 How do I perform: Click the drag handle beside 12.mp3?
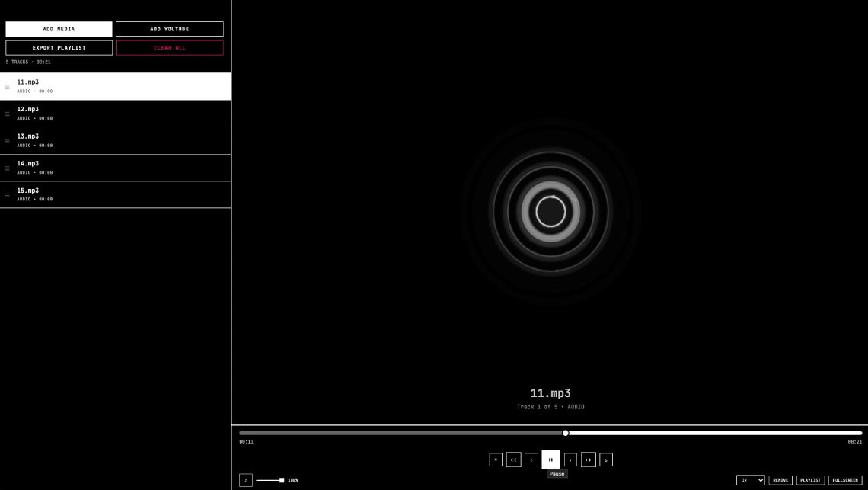(8, 114)
